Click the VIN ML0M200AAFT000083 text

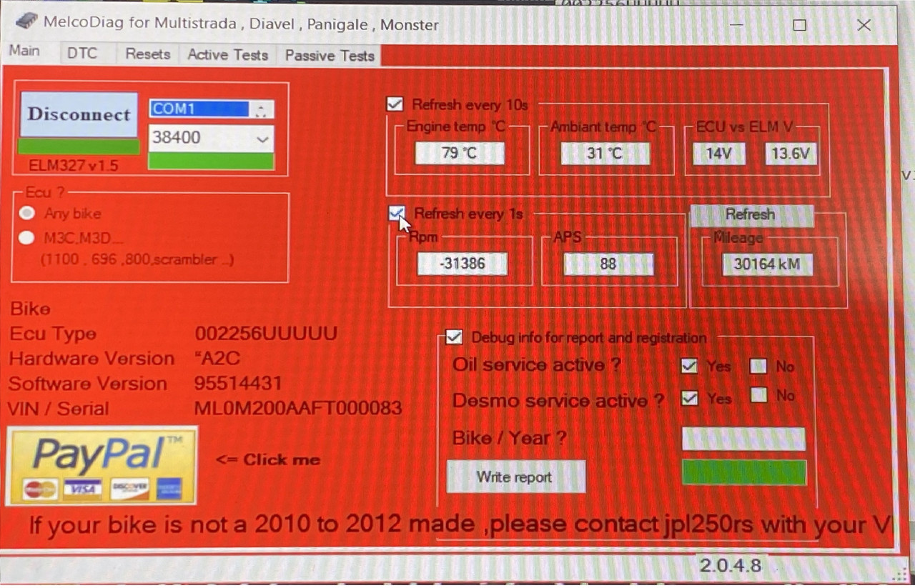point(298,409)
